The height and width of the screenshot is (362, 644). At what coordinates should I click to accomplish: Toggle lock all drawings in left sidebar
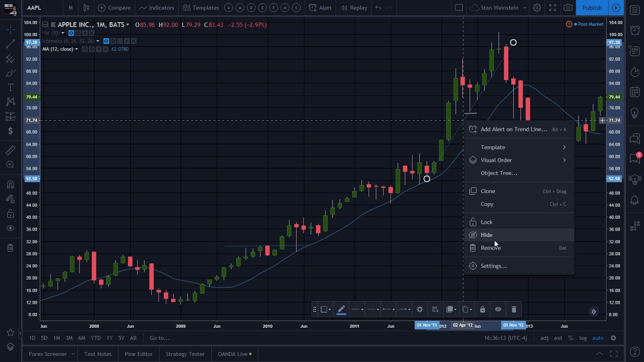(10, 214)
